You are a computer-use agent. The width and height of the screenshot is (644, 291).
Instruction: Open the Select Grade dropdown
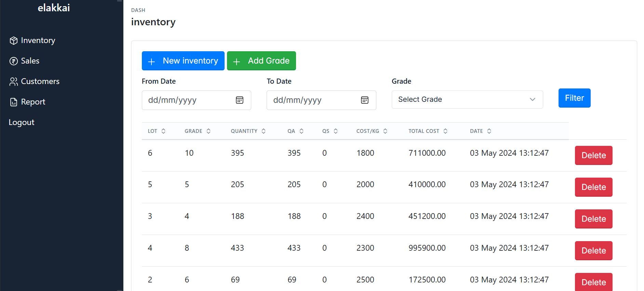[x=467, y=99]
